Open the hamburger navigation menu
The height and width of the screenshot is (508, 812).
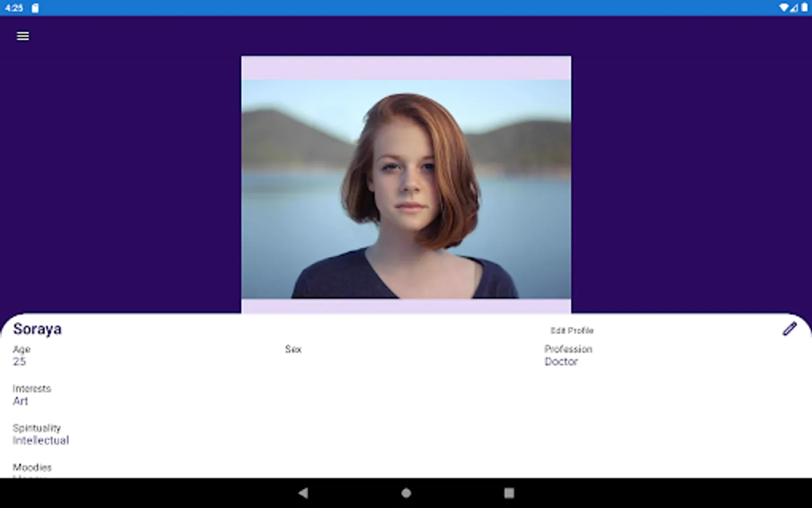coord(23,36)
